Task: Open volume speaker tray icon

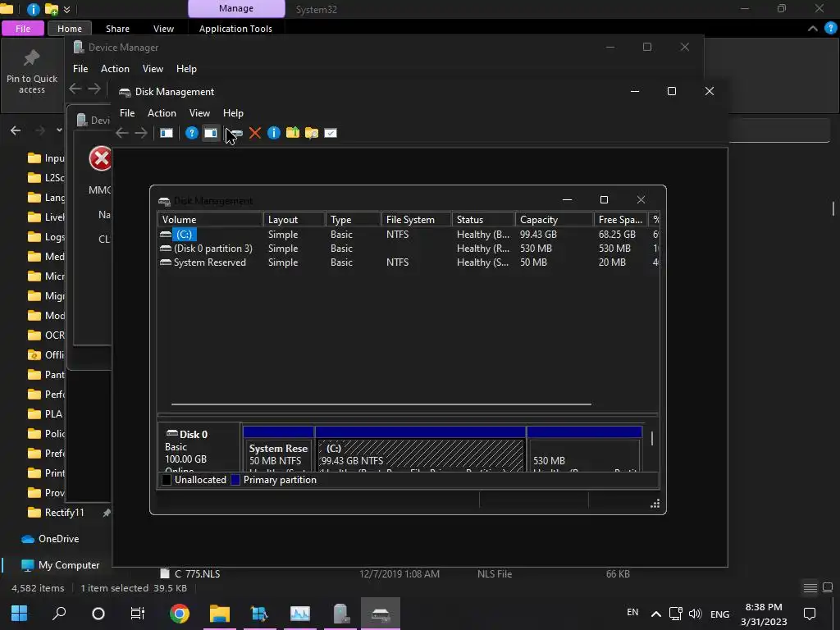Action: click(x=695, y=614)
